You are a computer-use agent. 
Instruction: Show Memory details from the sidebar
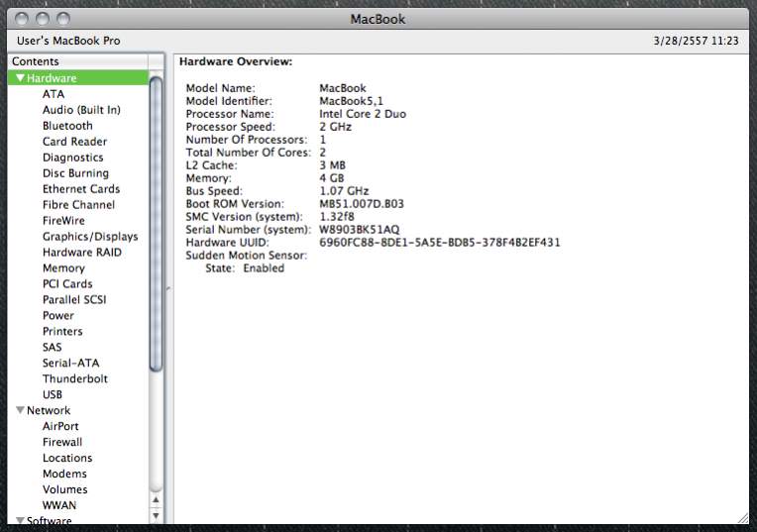(63, 268)
